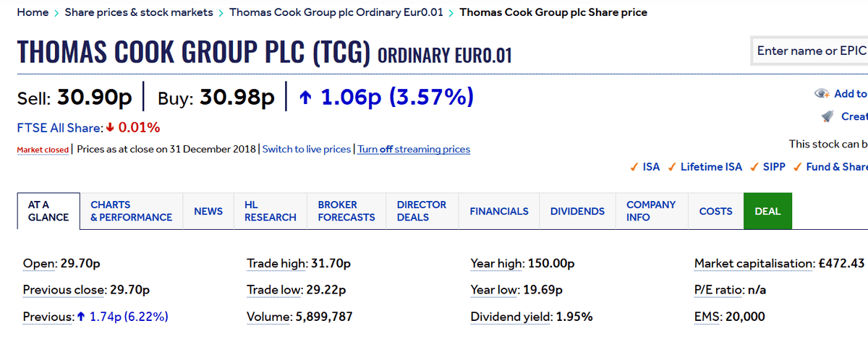
Task: Click the Market capitalisation label
Action: [x=753, y=264]
